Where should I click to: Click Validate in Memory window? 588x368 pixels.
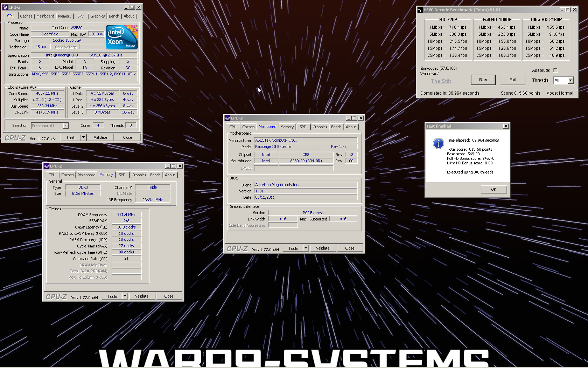142,296
